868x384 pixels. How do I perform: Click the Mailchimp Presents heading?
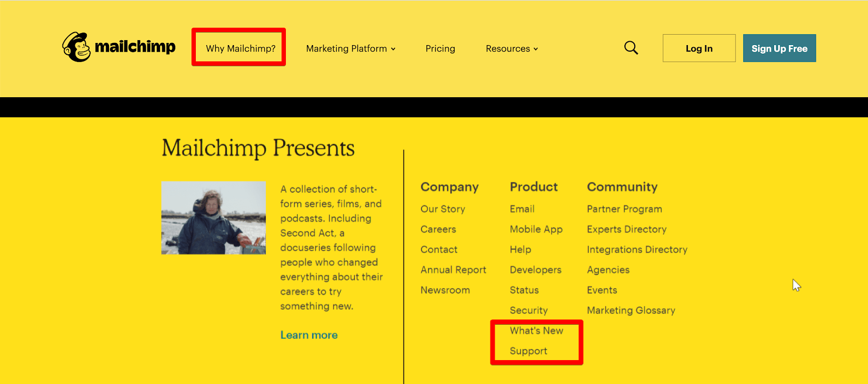click(x=258, y=148)
